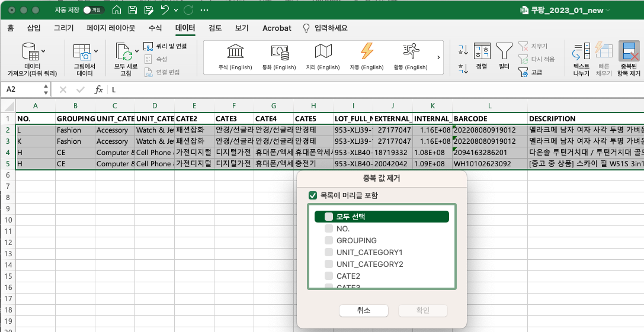Viewport: 644px width, 332px height.
Task: Toggle the AutoSave (자동 저장) switch
Action: click(x=93, y=10)
